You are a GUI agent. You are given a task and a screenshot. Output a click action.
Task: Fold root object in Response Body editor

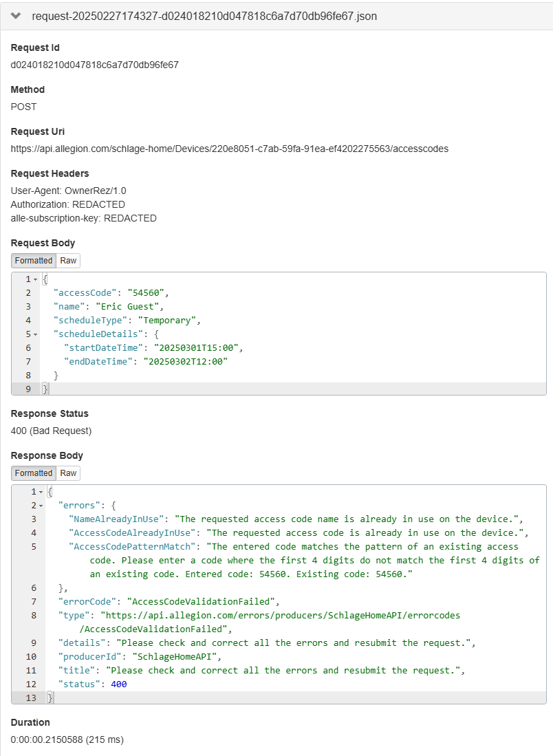coord(41,492)
